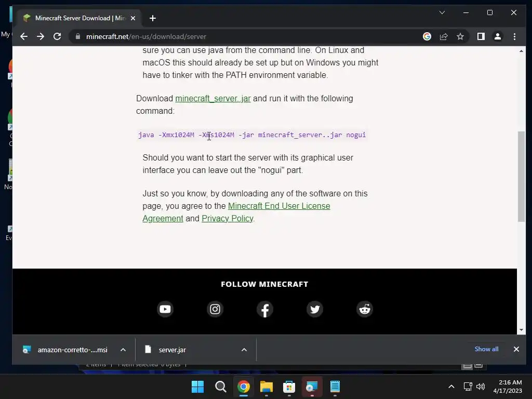Open the installer app in taskbar
This screenshot has height=399, width=532.
click(312, 387)
